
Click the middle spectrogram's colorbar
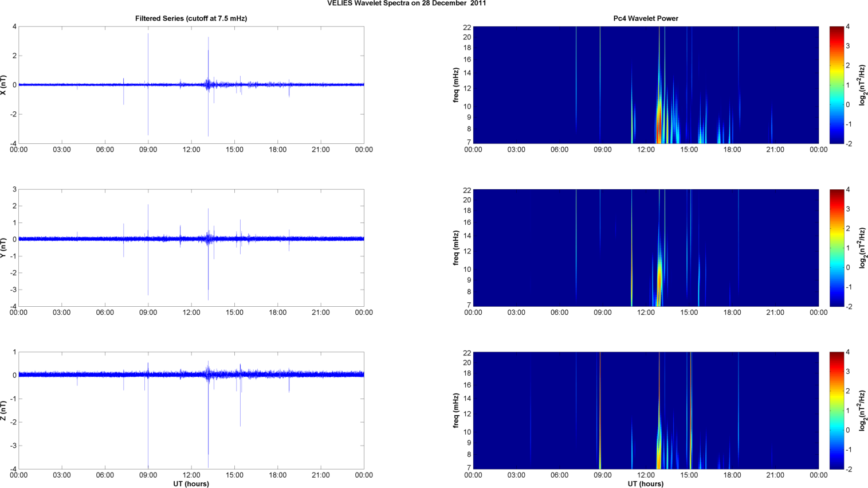tap(836, 248)
